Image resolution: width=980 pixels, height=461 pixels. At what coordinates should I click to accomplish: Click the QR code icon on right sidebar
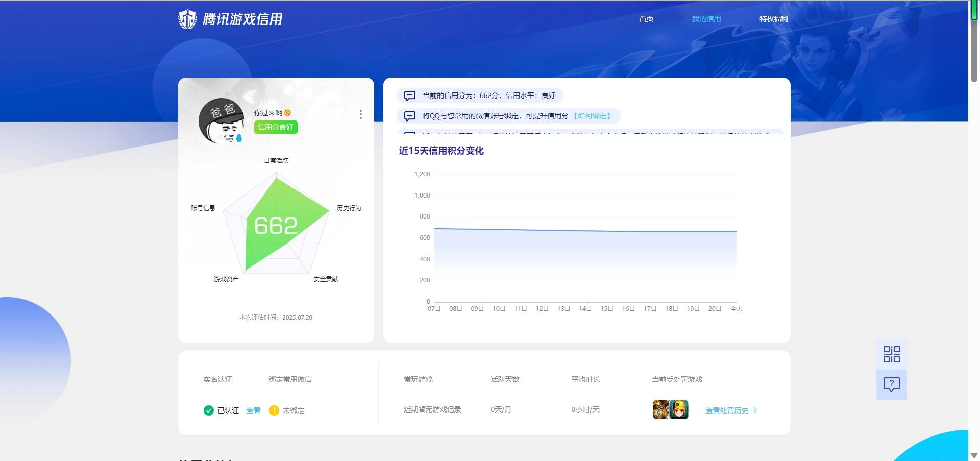click(x=891, y=354)
